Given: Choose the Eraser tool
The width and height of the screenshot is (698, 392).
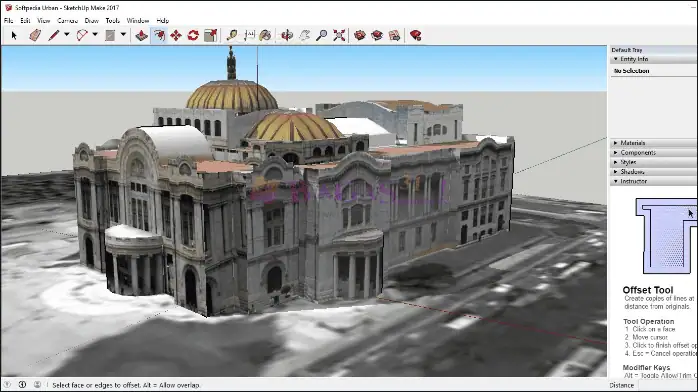Looking at the screenshot, I should [35, 35].
